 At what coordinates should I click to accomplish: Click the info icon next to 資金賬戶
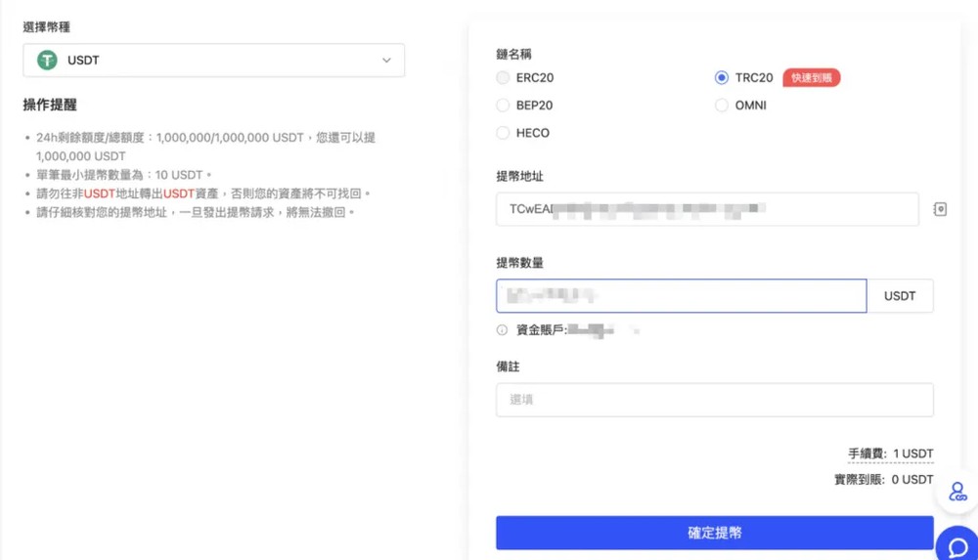(x=502, y=330)
